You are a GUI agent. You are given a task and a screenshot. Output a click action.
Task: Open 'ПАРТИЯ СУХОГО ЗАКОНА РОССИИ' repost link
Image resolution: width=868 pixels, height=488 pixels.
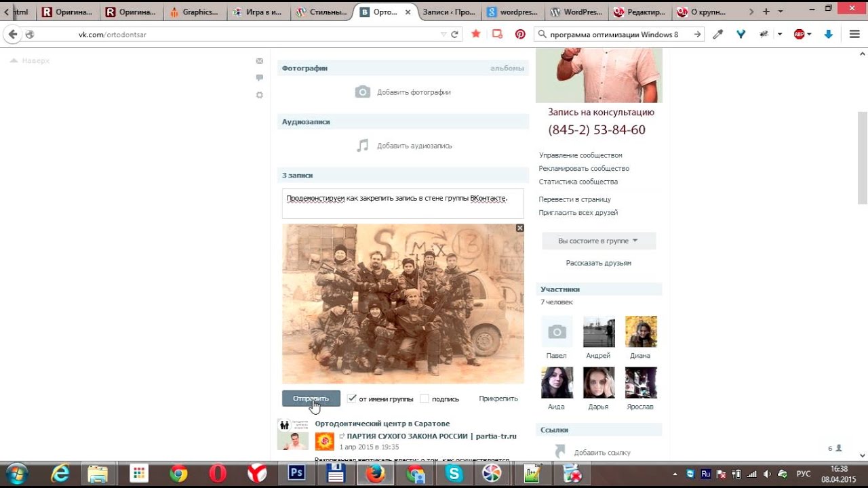click(431, 436)
